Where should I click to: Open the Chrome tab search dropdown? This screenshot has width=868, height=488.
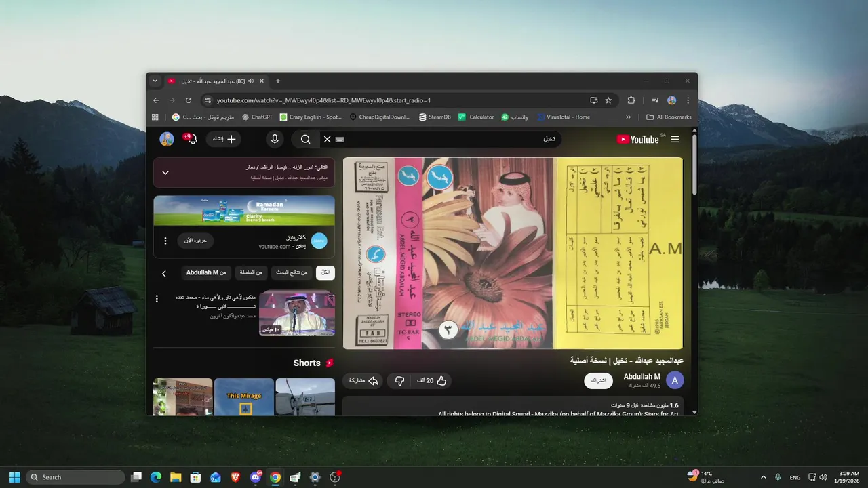pyautogui.click(x=155, y=81)
